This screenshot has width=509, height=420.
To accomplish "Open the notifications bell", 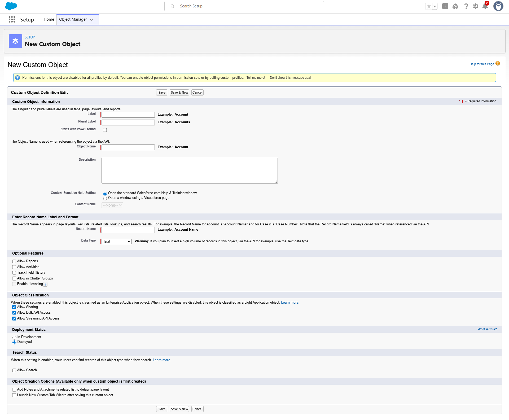I will click(x=485, y=6).
